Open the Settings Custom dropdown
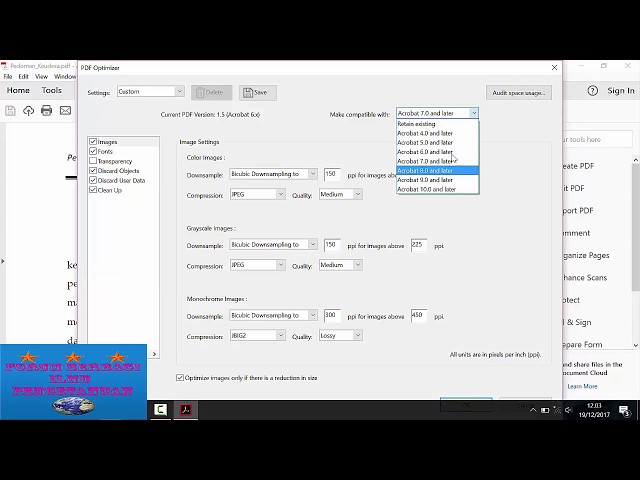 coord(151,92)
